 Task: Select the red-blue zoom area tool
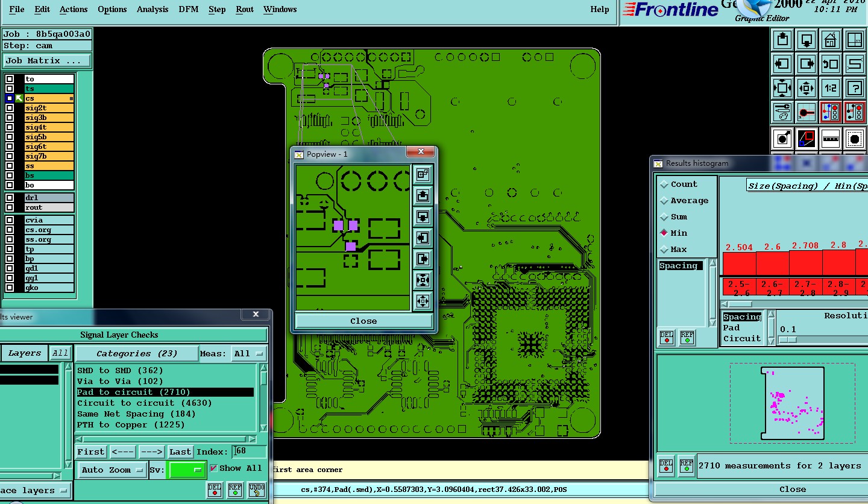(807, 139)
